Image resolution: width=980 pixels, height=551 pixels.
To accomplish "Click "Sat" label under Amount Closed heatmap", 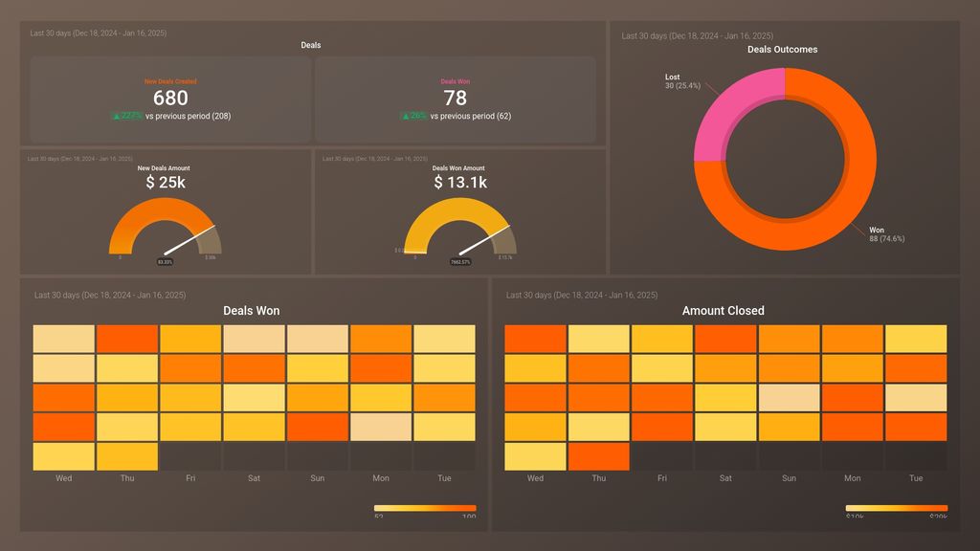I will [725, 478].
